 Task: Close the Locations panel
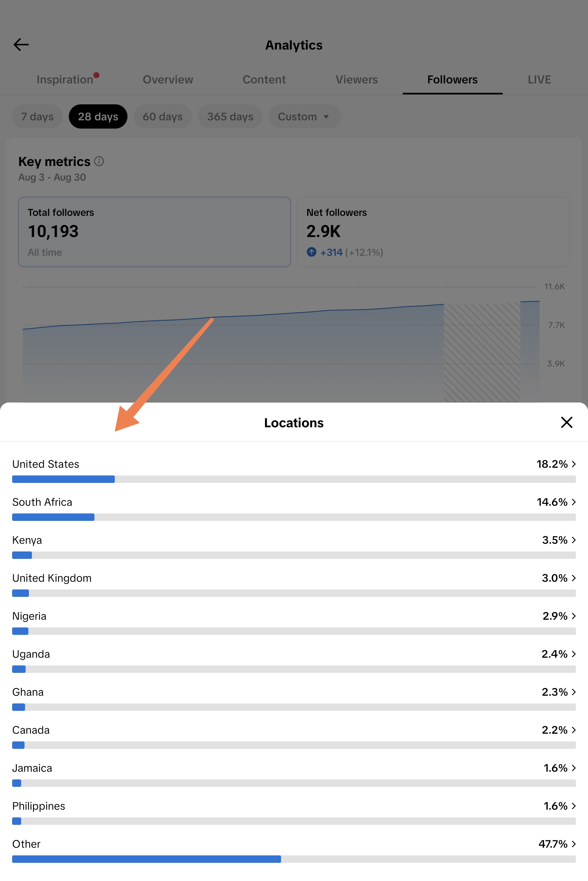coord(566,422)
